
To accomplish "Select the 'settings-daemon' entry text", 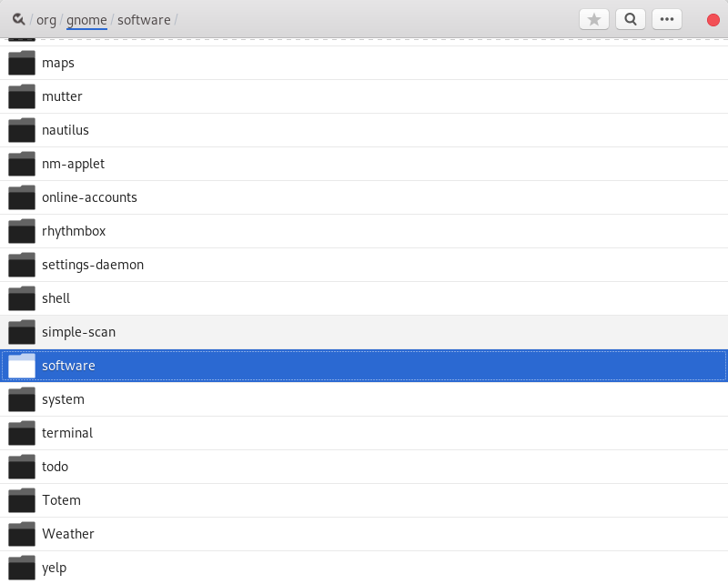I will coord(93,265).
